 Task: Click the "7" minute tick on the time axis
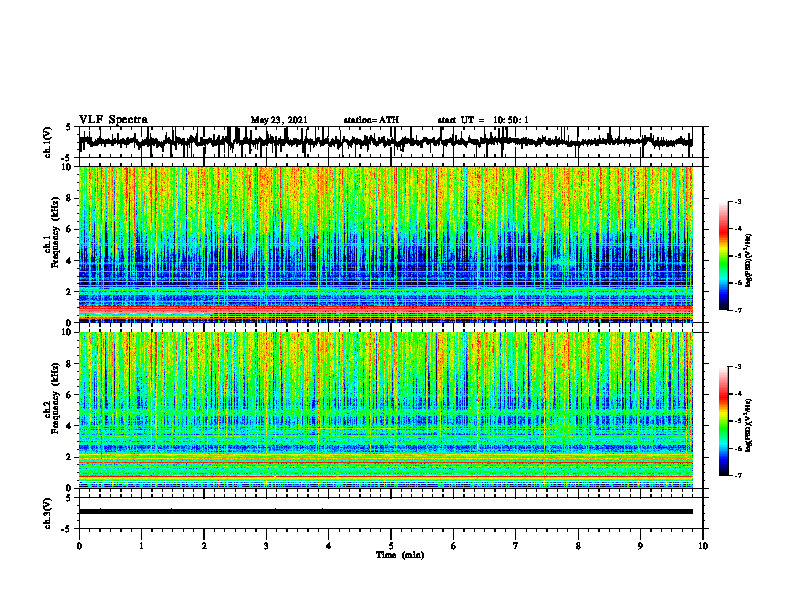(516, 546)
